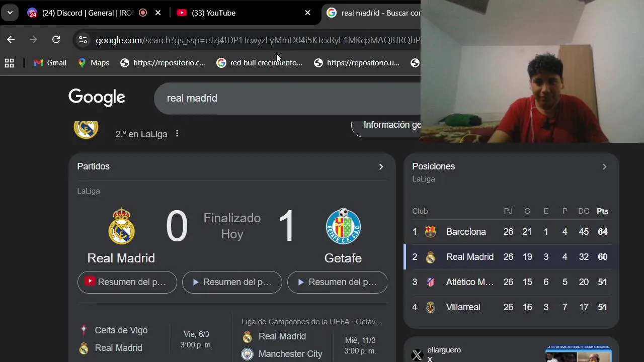The image size is (644, 362).
Task: Play the YouTube Resumen del partido video
Action: 127,282
